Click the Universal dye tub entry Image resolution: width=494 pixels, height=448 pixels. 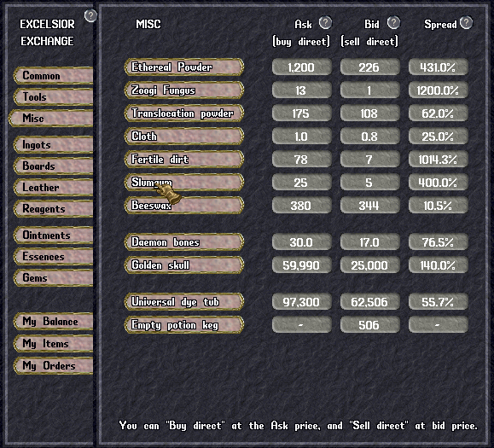click(184, 302)
